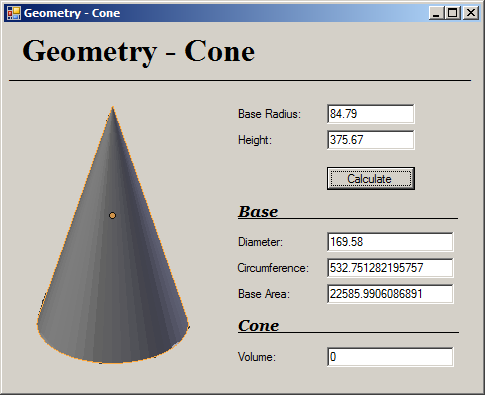Click the application icon in title bar
Screen dimensions: 485x395
coord(14,13)
